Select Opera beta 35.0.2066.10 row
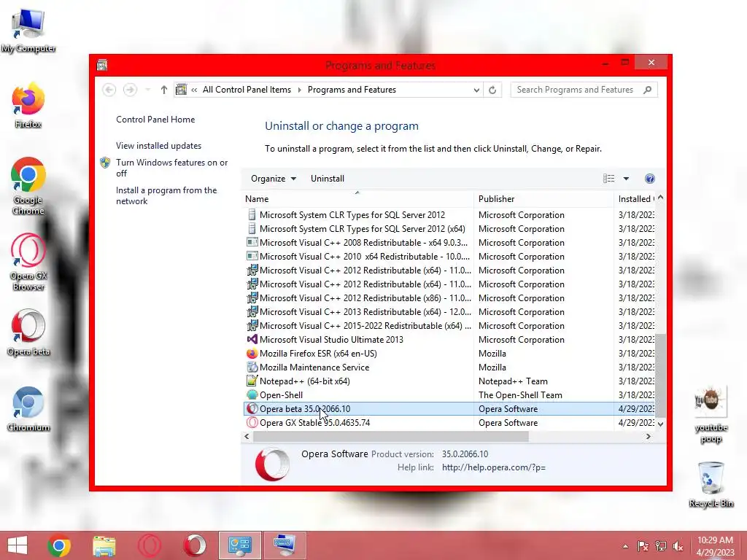Image resolution: width=747 pixels, height=560 pixels. [x=449, y=409]
